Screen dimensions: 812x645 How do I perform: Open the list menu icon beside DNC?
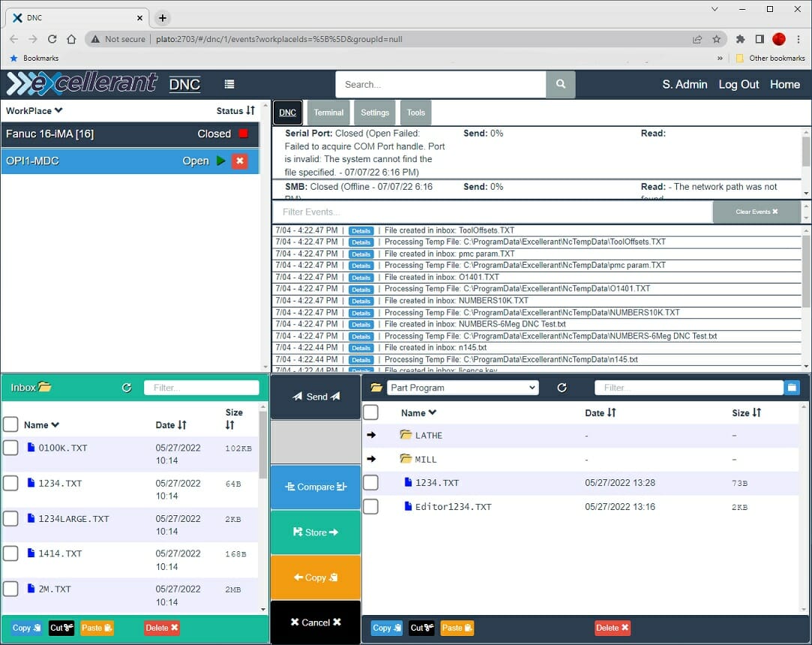229,85
